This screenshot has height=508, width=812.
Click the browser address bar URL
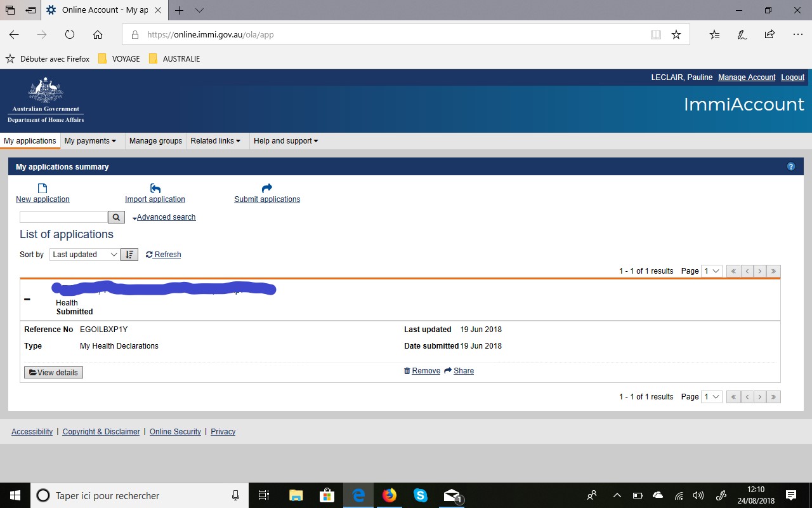[211, 35]
